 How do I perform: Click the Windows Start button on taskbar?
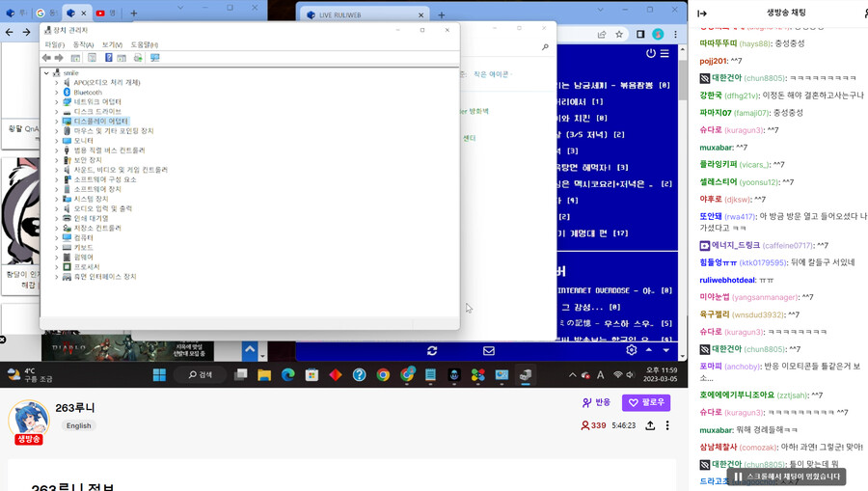click(x=159, y=375)
